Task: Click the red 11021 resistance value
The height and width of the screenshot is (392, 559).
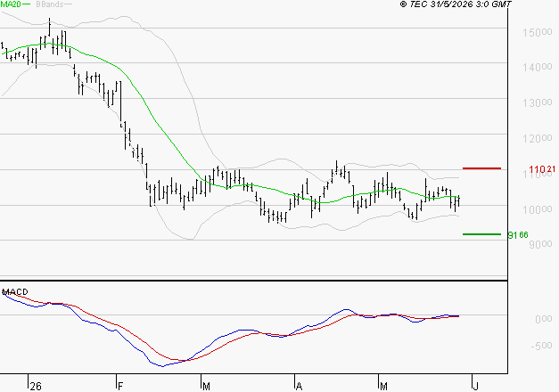Action: click(x=542, y=169)
